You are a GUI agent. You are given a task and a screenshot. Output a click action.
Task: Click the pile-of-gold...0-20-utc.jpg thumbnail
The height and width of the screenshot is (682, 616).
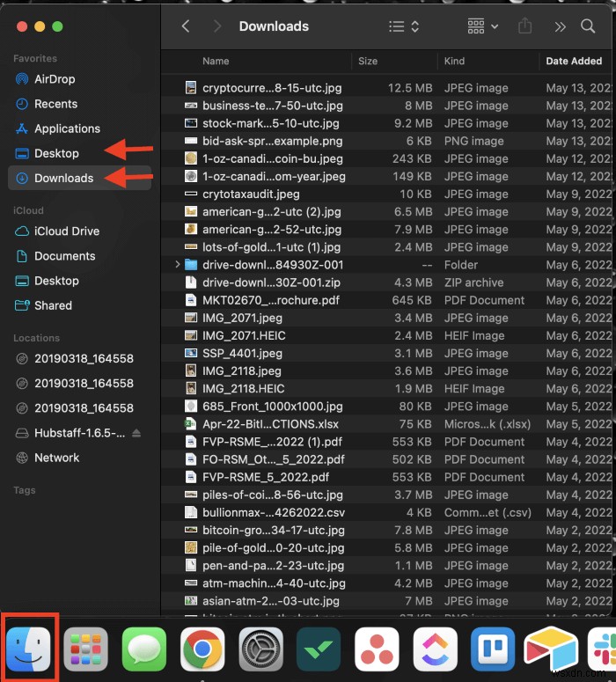(x=191, y=548)
